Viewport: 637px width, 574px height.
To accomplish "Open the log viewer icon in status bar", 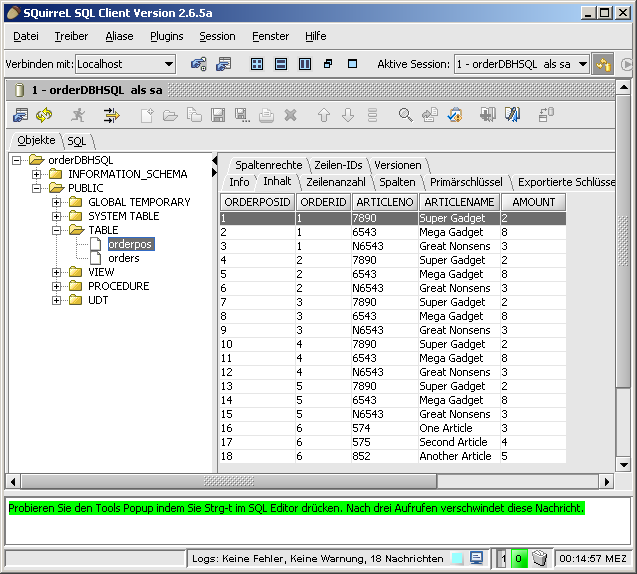I will 477,557.
